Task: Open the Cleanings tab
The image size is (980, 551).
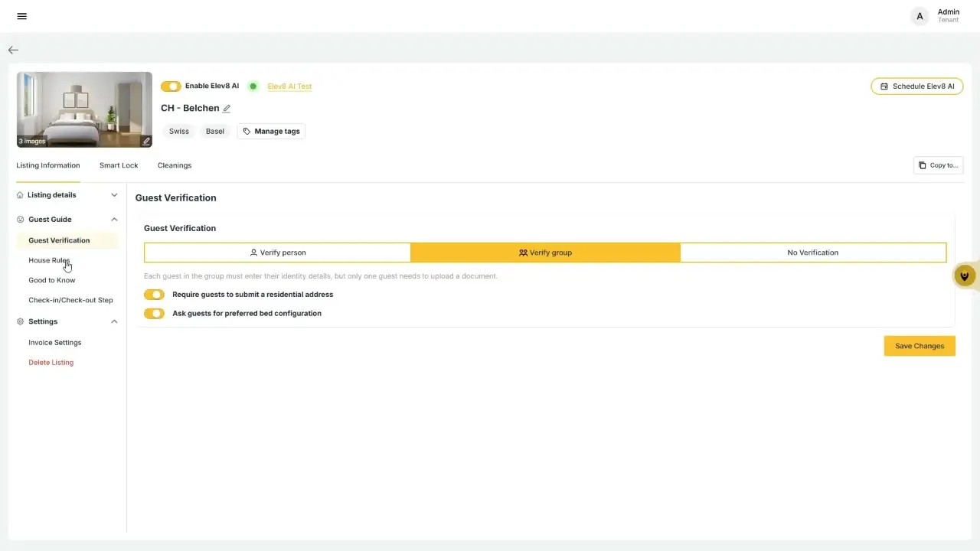Action: (175, 165)
